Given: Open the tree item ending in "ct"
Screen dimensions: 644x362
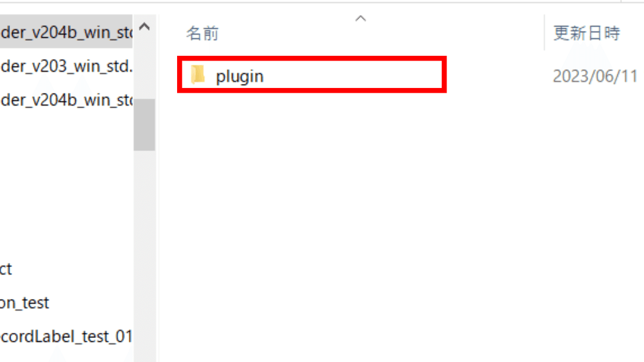Looking at the screenshot, I should 6,269.
